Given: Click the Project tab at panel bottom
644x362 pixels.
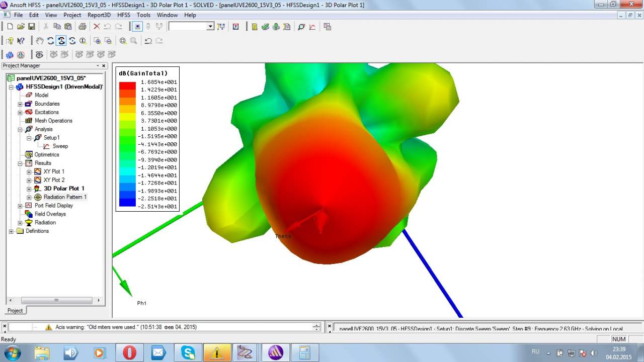Looking at the screenshot, I should click(x=15, y=310).
